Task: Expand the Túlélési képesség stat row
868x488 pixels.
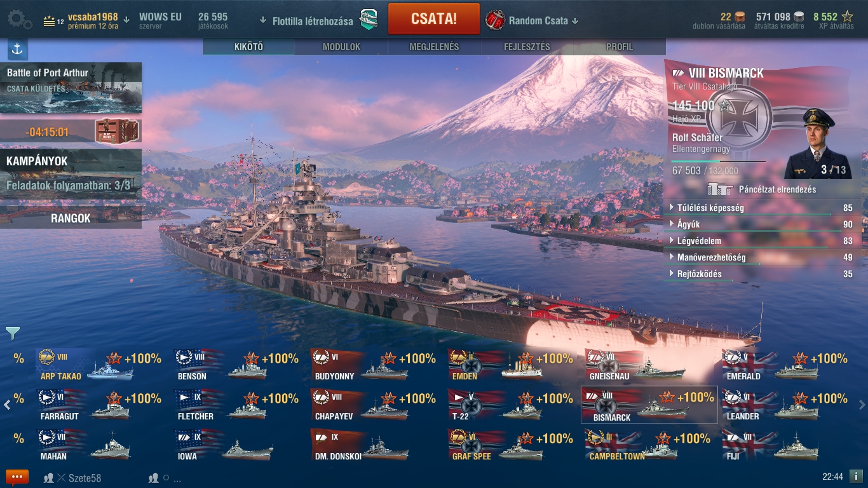Action: (x=761, y=208)
